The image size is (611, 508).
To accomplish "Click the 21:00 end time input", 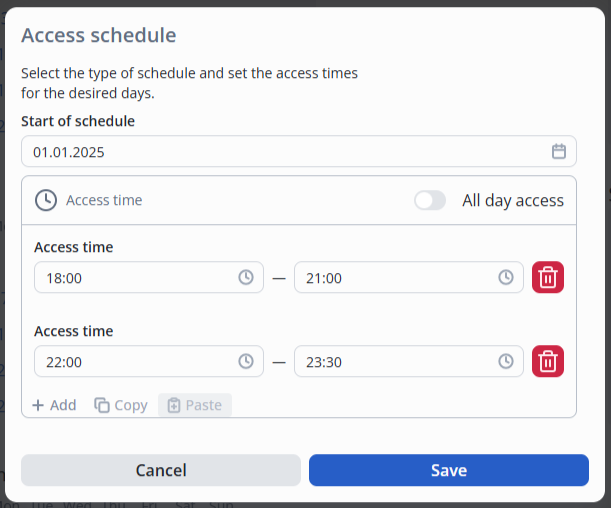I will click(390, 278).
